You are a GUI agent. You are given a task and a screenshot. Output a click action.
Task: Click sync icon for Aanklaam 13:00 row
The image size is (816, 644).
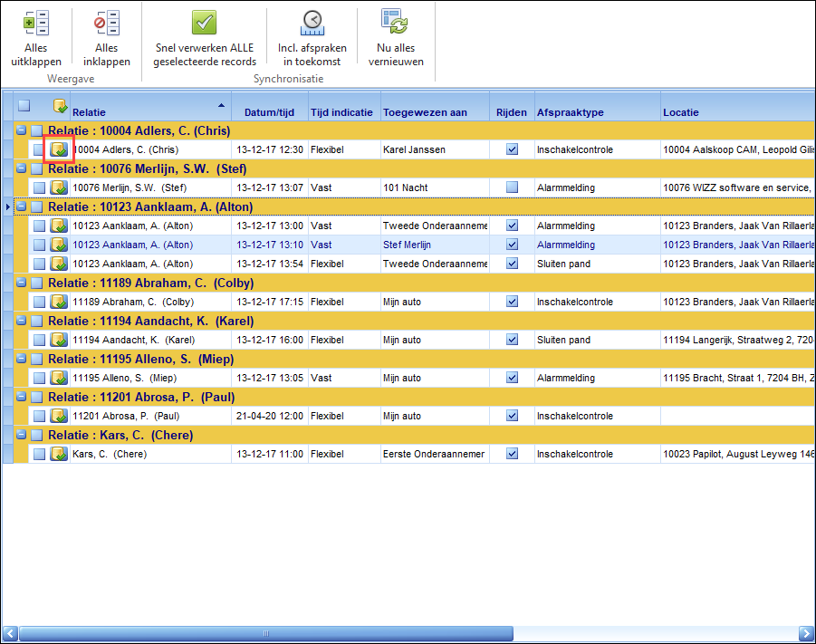pos(59,226)
